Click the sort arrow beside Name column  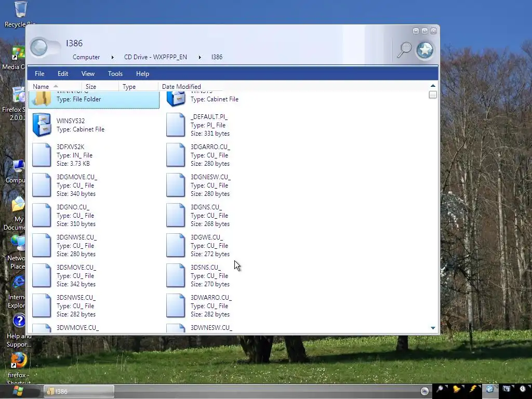point(56,86)
